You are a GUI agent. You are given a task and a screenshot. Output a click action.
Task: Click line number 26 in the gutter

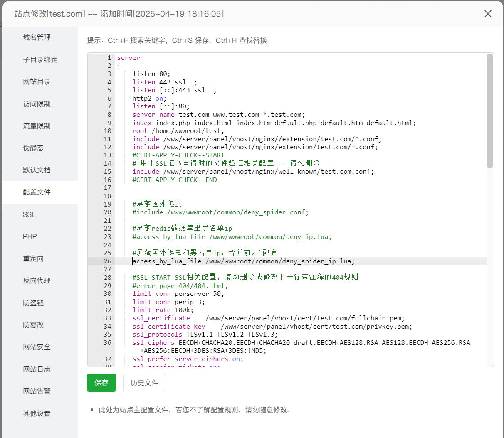coord(108,261)
